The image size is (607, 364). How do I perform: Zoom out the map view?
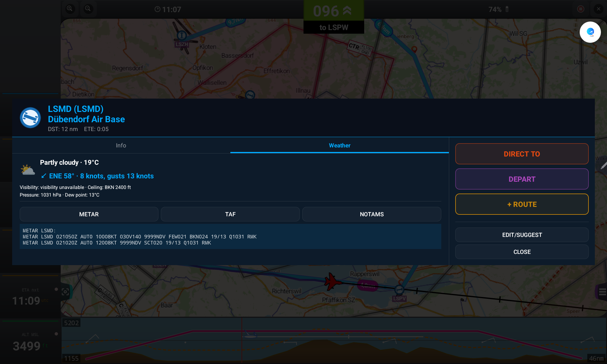tap(88, 8)
